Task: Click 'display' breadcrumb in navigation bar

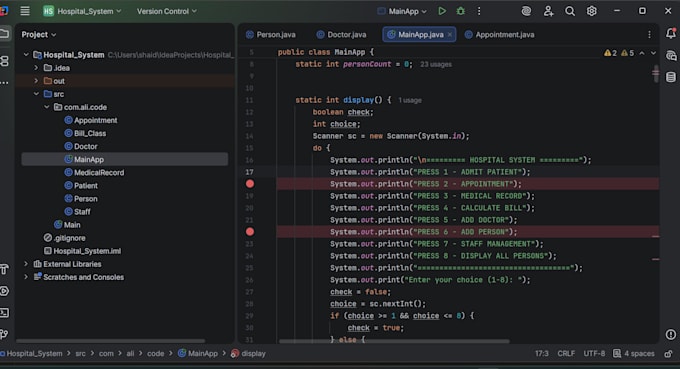Action: pyautogui.click(x=248, y=354)
